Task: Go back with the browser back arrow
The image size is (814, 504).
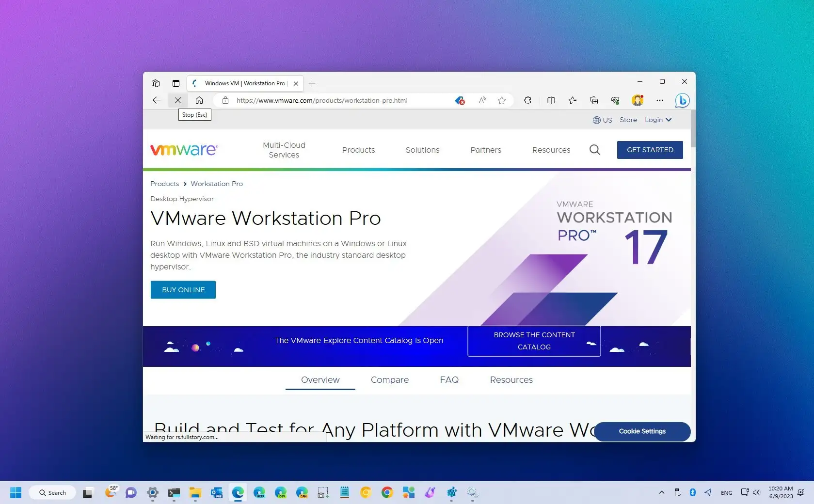Action: (156, 100)
